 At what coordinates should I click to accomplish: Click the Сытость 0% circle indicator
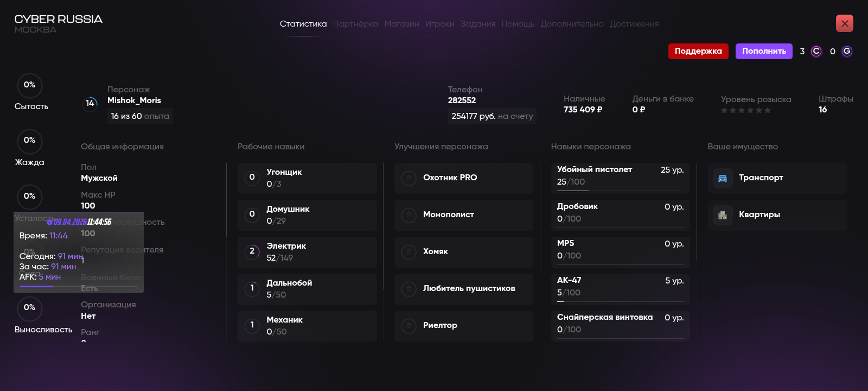point(30,85)
